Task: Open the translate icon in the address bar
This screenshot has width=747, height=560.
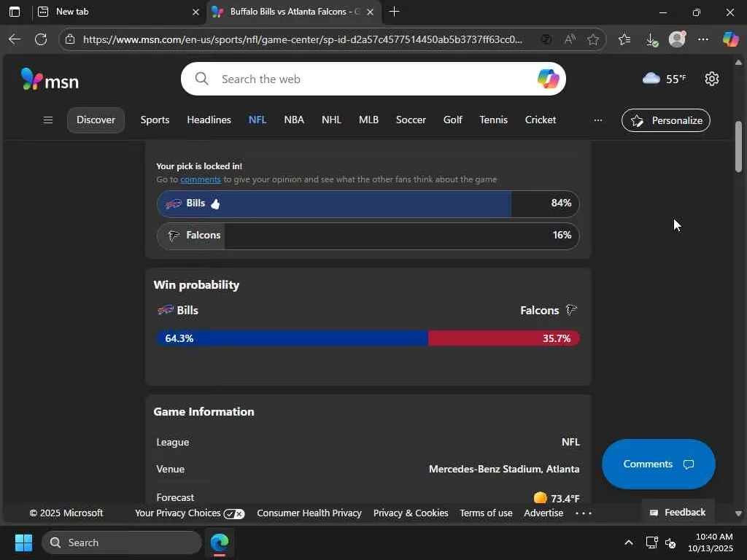Action: coord(546,39)
